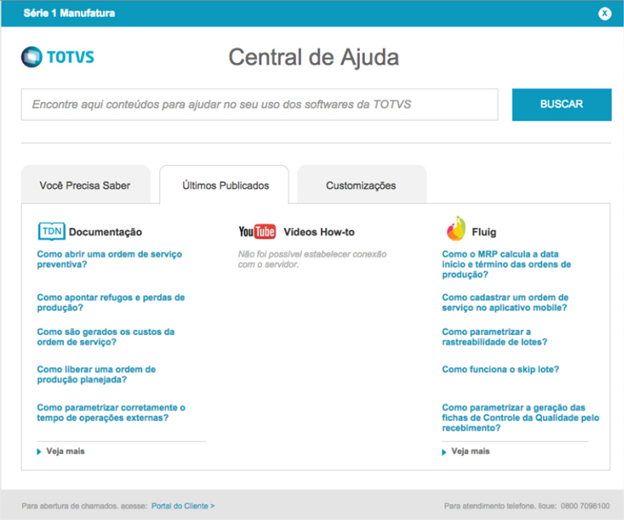
Task: Open 'Como funciona o skip lote?' link
Action: (x=500, y=369)
